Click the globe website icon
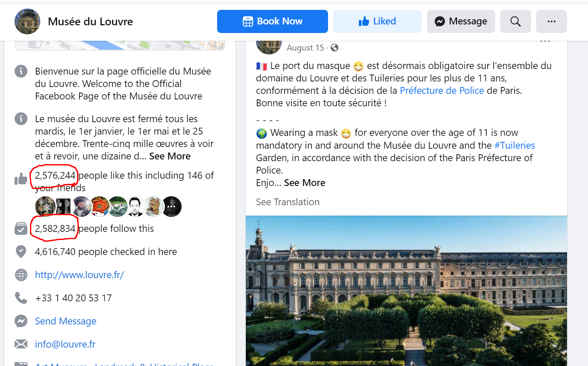The width and height of the screenshot is (588, 366). (21, 275)
